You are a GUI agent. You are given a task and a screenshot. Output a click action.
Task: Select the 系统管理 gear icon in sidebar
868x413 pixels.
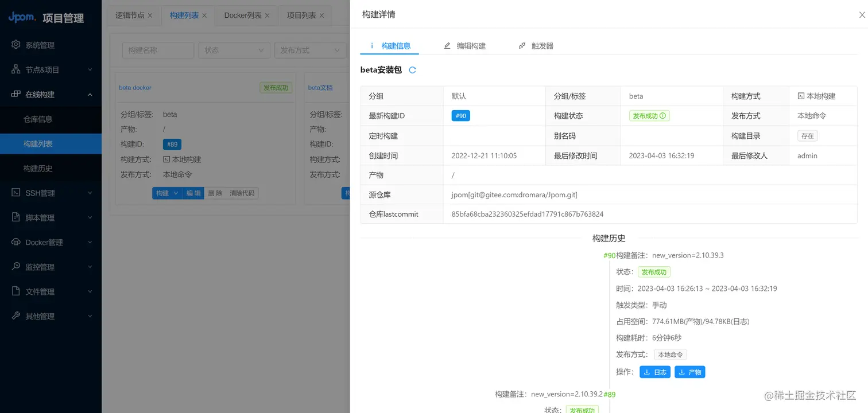[x=16, y=45]
